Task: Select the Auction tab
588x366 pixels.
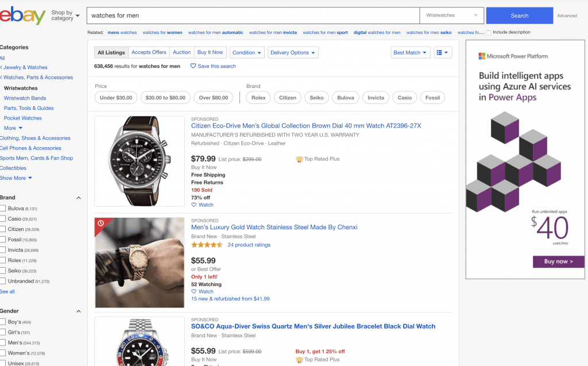Action: [181, 52]
